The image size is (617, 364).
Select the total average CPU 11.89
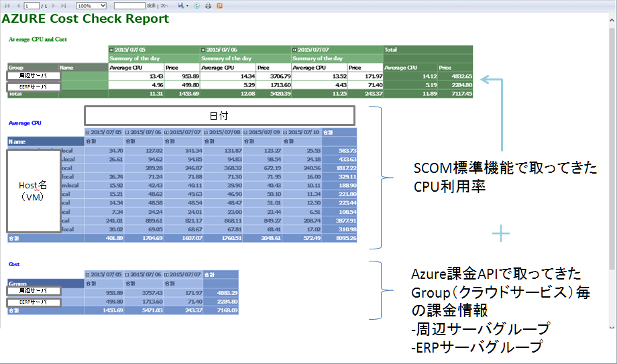pyautogui.click(x=430, y=94)
